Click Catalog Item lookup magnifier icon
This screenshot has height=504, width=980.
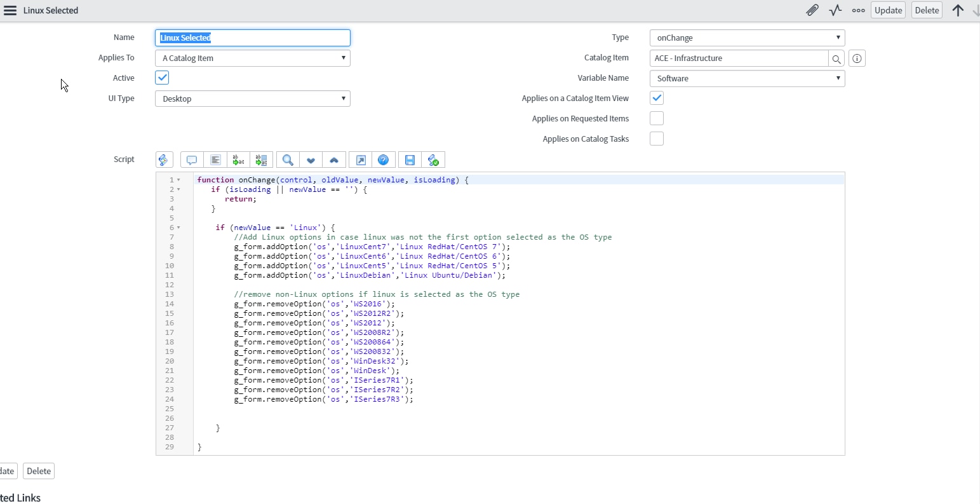click(x=836, y=58)
